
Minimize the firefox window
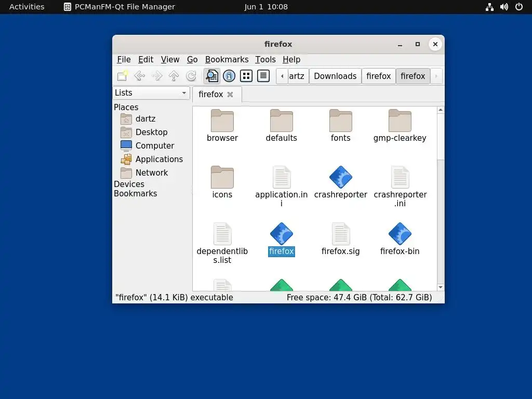(400, 45)
